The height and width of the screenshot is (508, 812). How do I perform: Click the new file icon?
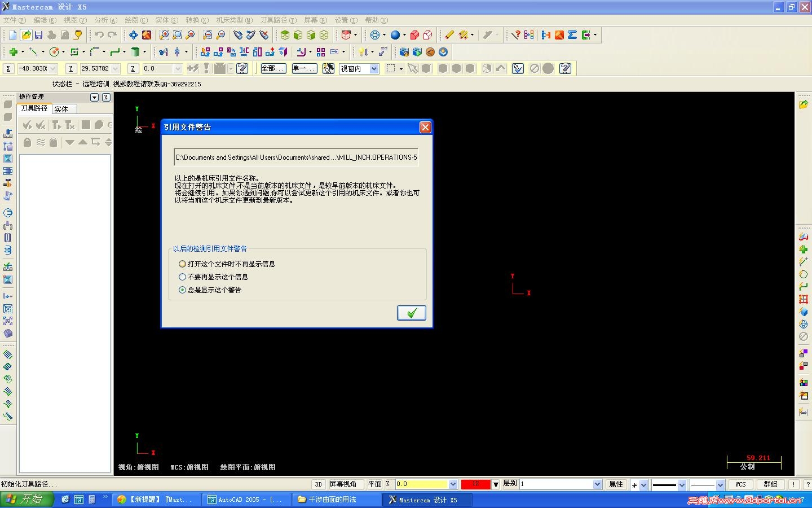click(x=12, y=35)
